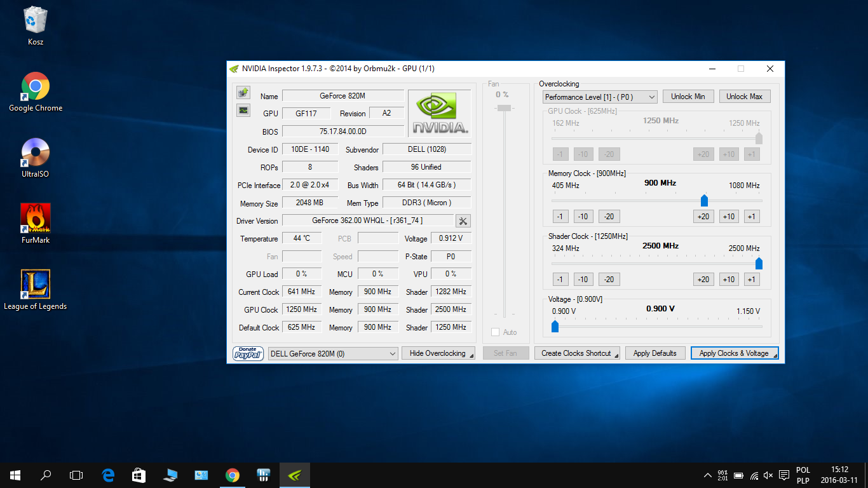The height and width of the screenshot is (488, 868).
Task: Decrease Shader Clock by 1 MHz
Action: click(560, 280)
